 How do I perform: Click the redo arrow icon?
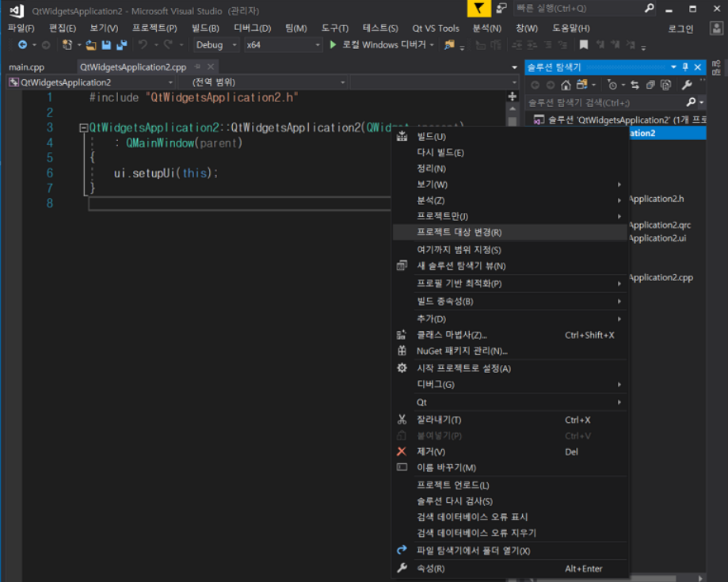pos(168,44)
